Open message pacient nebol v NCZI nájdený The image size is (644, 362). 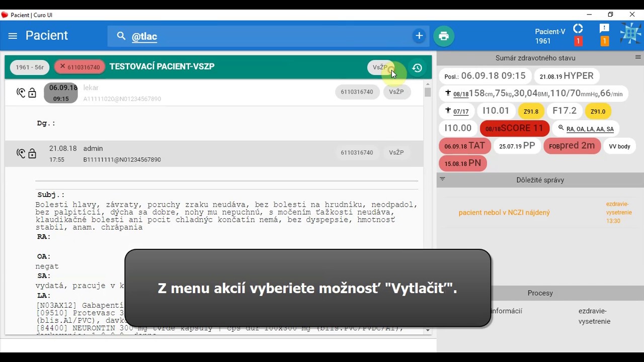(x=504, y=213)
